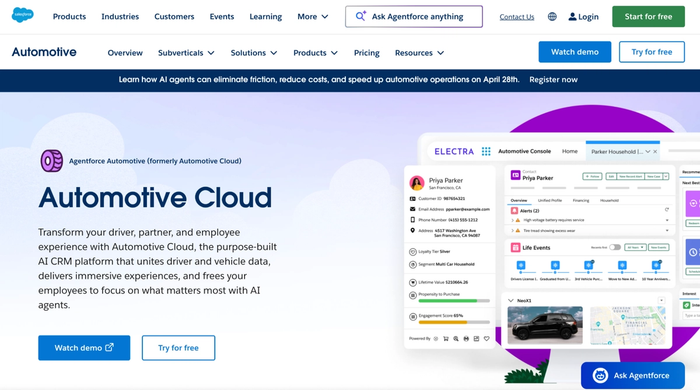Expand the Resources dropdown
This screenshot has width=700, height=390.
click(419, 53)
